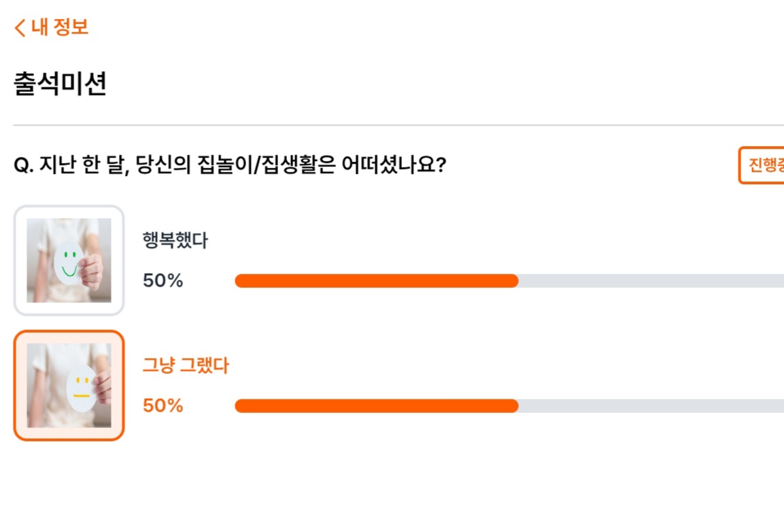The image size is (784, 532).
Task: Click the question text about 집놀이/집생활
Action: point(230,164)
